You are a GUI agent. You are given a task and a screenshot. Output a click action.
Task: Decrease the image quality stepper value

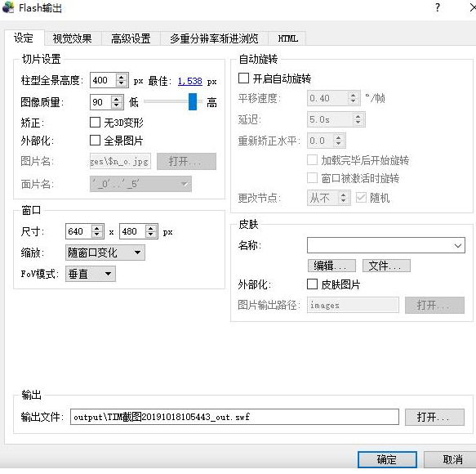(117, 105)
